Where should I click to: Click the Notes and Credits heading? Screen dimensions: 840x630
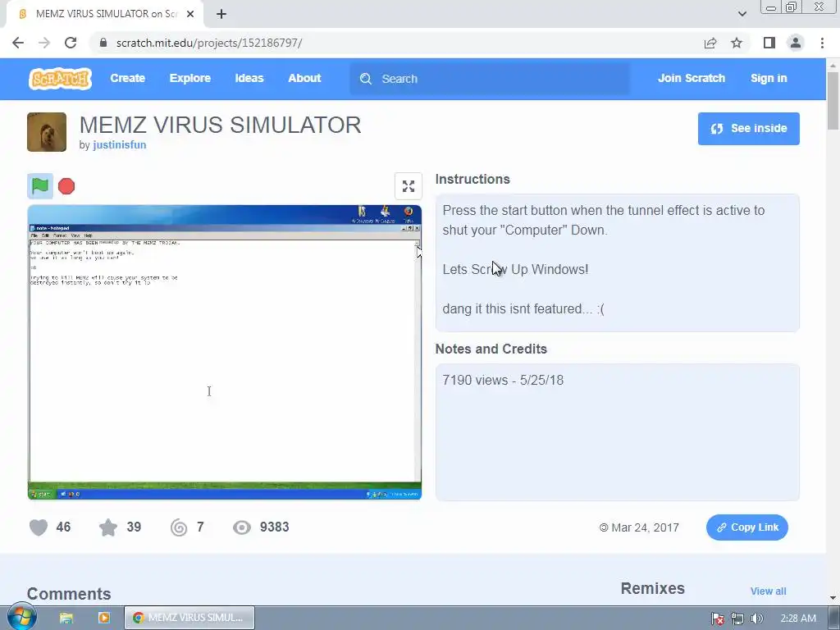tap(491, 349)
